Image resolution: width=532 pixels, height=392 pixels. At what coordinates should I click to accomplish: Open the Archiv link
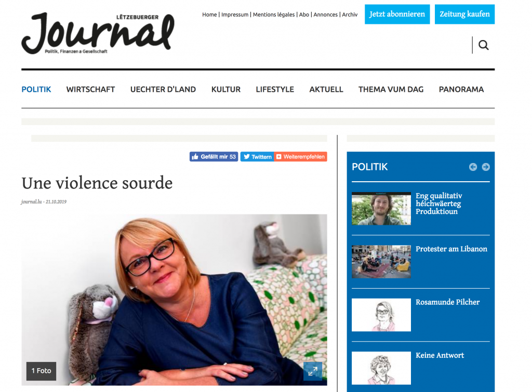pos(350,15)
